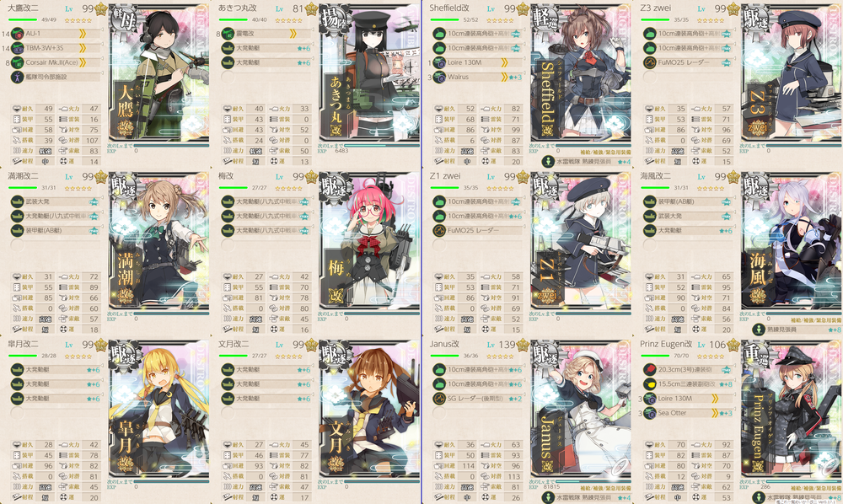Click the red 20.3cm(3号)連装砲 gun icon
Screen dimensions: 843x504
click(649, 370)
